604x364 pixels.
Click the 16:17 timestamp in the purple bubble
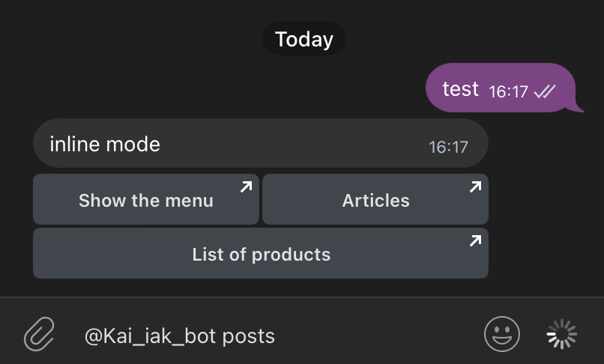coord(509,91)
